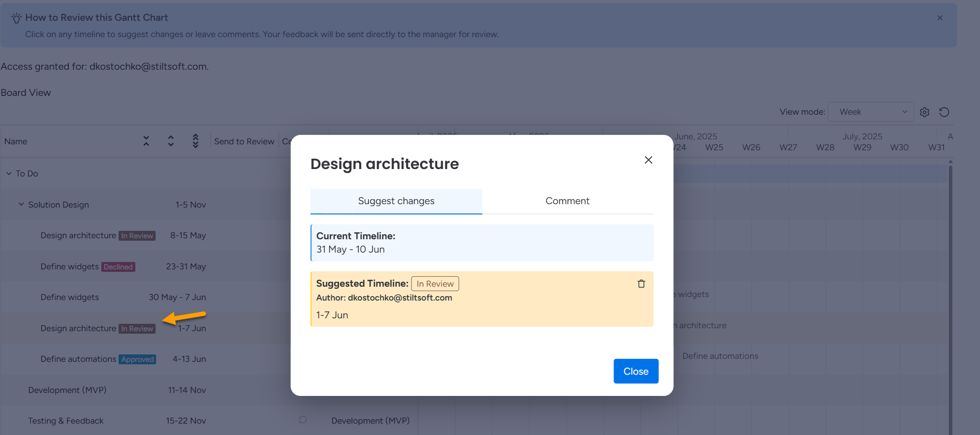
Task: Dismiss the review instructions banner
Action: click(939, 18)
